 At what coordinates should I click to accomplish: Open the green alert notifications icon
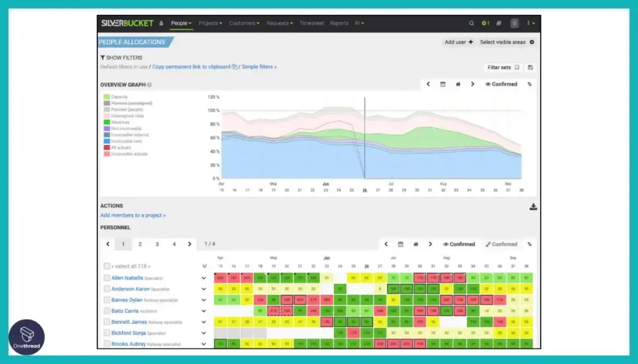click(485, 23)
